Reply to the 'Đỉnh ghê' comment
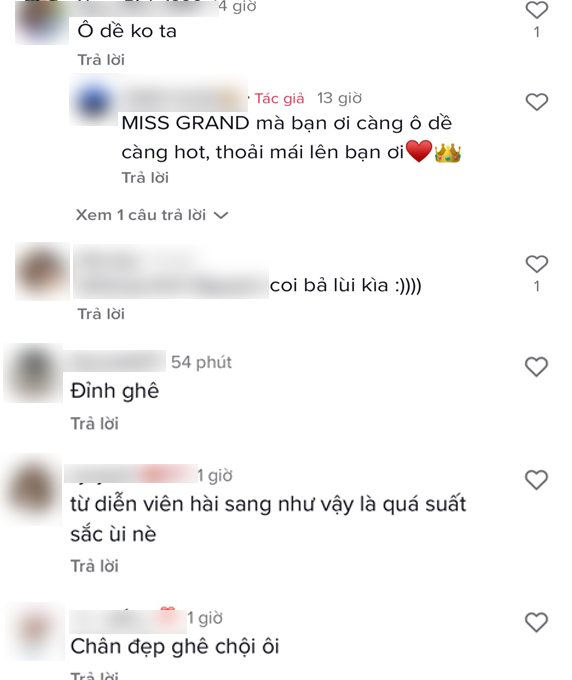Image resolution: width=572 pixels, height=680 pixels. [x=95, y=424]
